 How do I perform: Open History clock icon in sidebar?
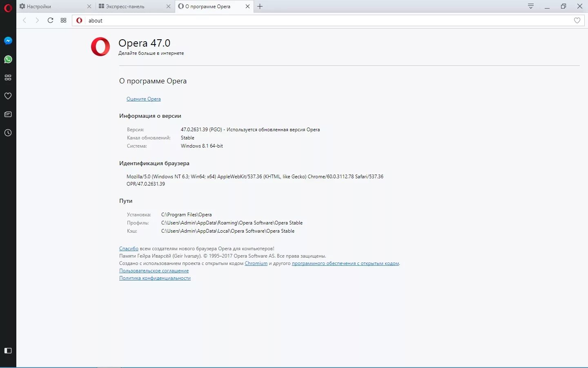(x=8, y=132)
